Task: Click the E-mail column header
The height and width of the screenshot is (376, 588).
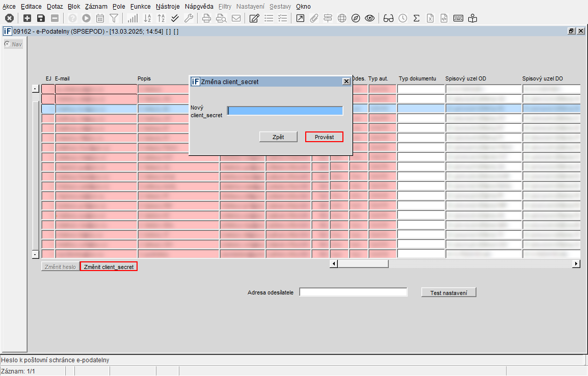Action: (x=62, y=78)
